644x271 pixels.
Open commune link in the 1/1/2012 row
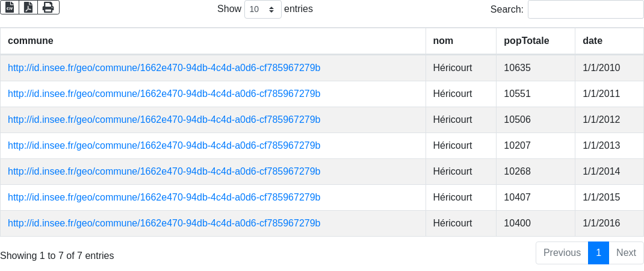164,120
